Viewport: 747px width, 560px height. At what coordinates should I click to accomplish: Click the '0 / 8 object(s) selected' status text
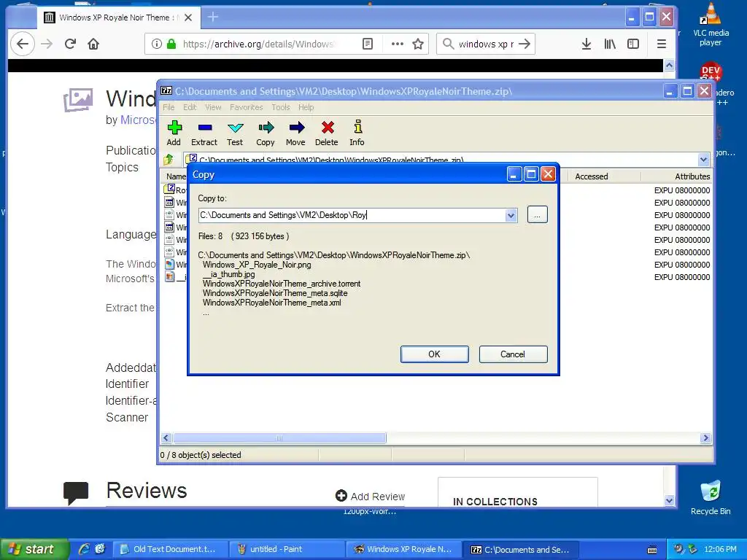tap(201, 455)
